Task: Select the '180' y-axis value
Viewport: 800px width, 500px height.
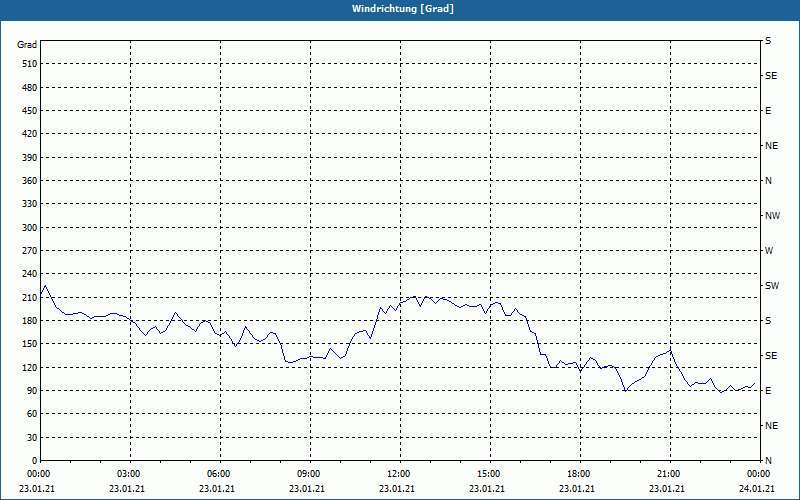Action: [30, 321]
